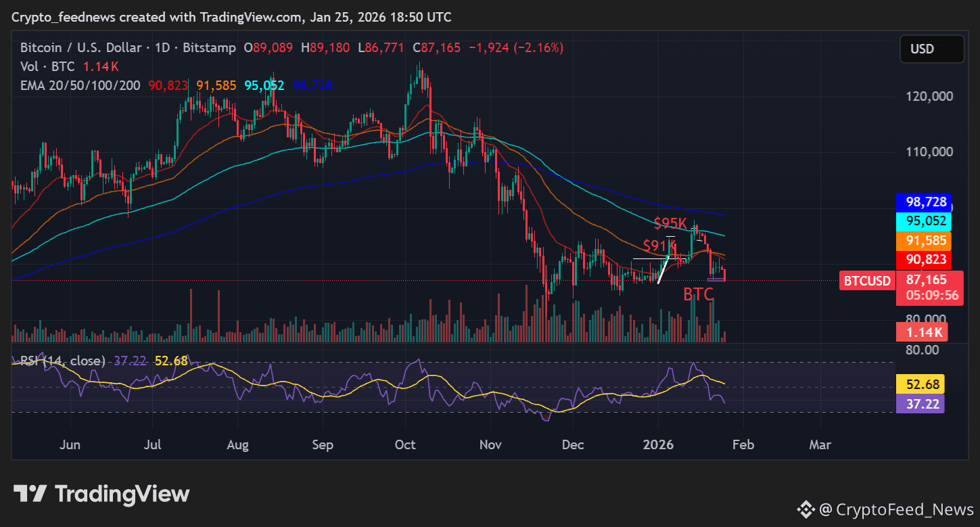
Task: Click the TradingView wordmark text
Action: point(122,494)
